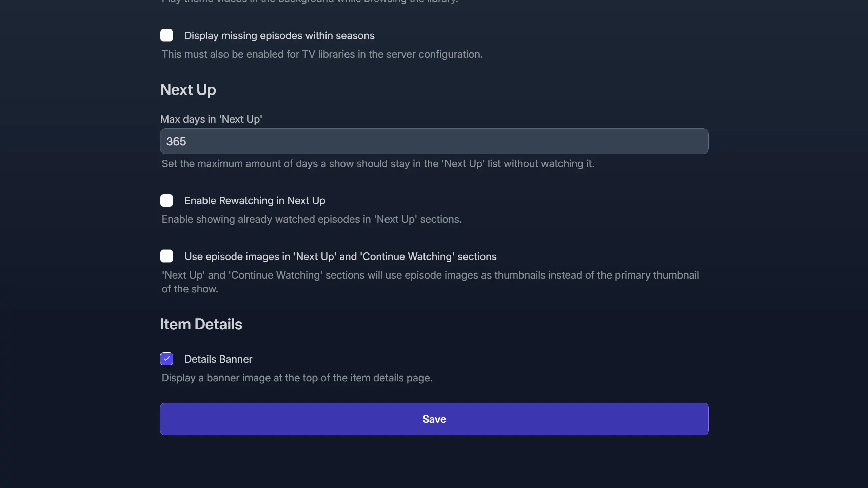
Task: Click the 'Enable Rewatching in Next Up' label text
Action: 255,201
